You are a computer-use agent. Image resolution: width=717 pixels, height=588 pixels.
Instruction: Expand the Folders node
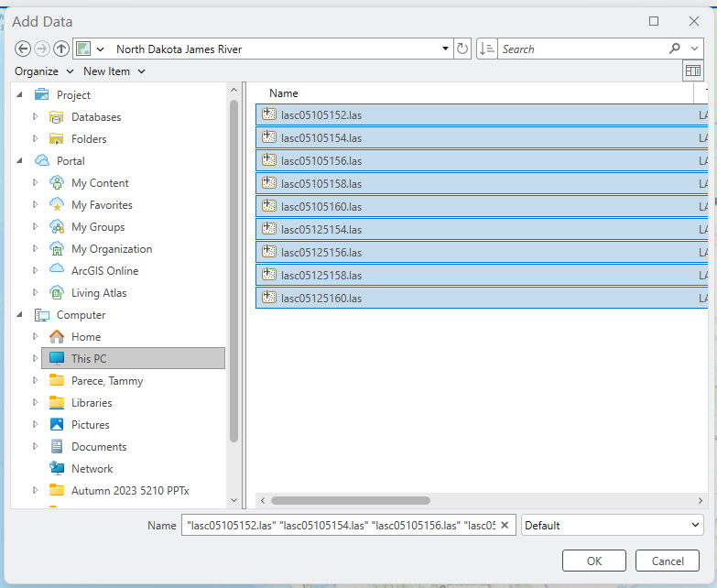35,138
